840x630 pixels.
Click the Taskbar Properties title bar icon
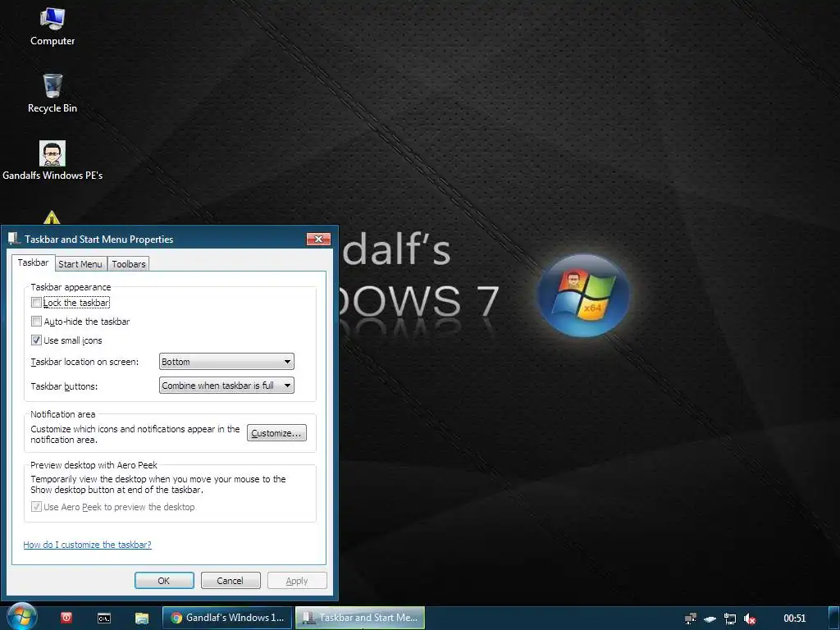pyautogui.click(x=14, y=239)
